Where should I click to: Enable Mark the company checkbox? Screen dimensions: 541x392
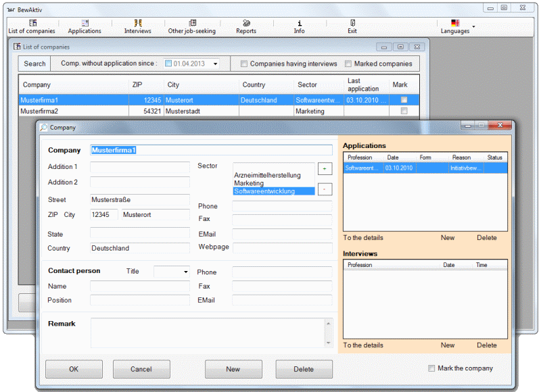431,368
